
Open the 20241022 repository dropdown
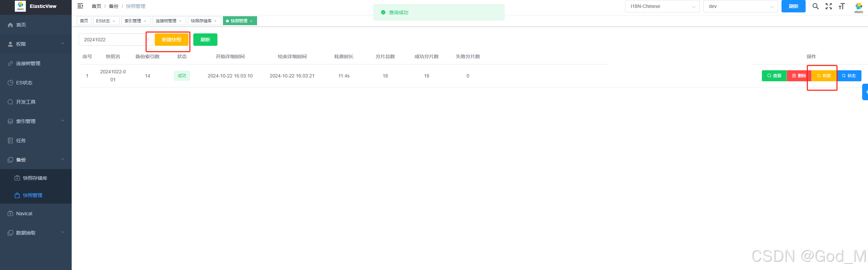[x=116, y=40]
